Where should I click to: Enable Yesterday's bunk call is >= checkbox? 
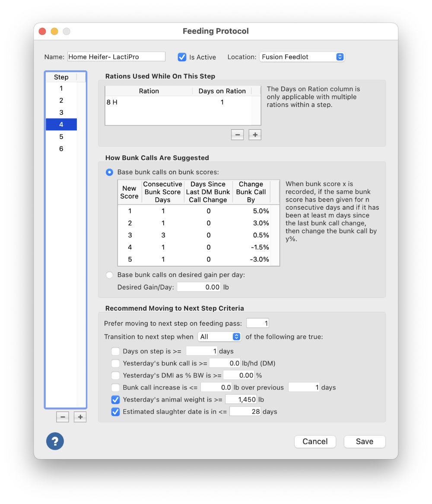115,363
